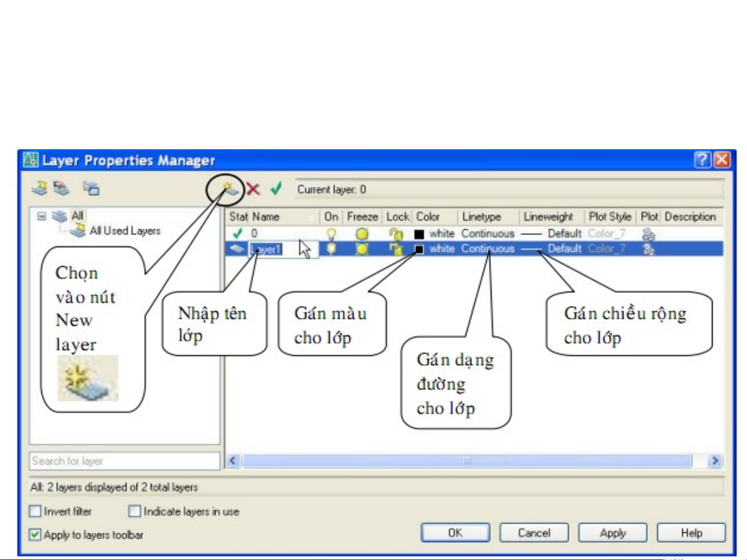This screenshot has height=560, width=747.
Task: Uncheck Apply to layers toolbar
Action: pyautogui.click(x=35, y=535)
